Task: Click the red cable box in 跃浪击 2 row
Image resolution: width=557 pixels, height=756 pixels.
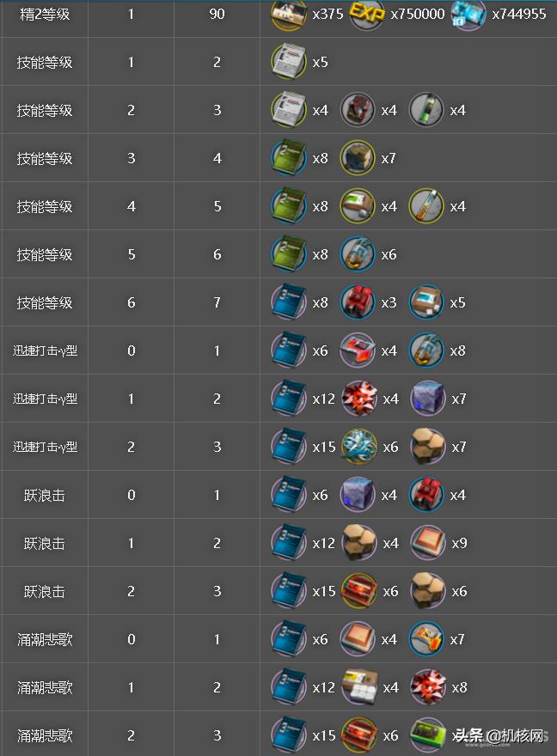Action: click(358, 591)
